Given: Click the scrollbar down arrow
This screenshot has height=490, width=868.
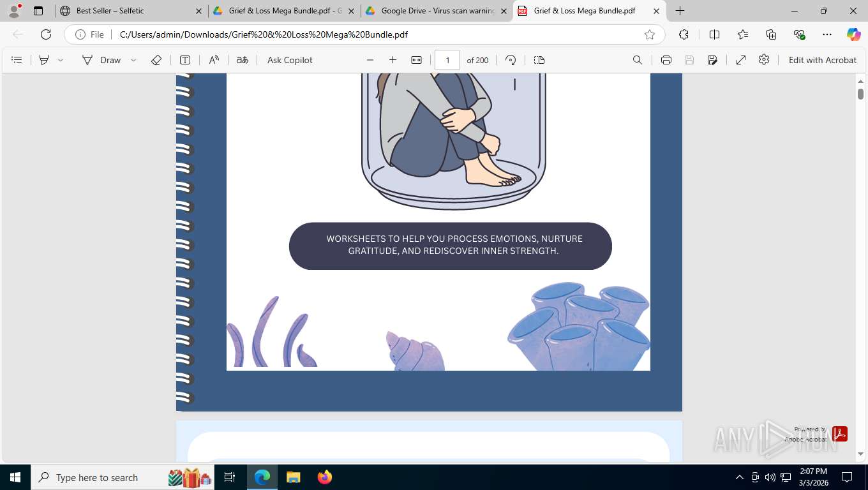Looking at the screenshot, I should click(x=860, y=454).
